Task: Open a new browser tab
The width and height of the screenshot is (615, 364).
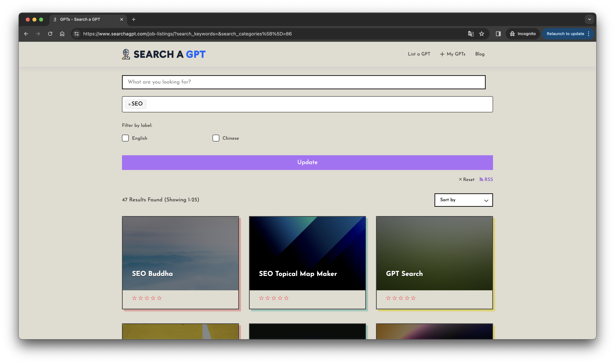Action: coord(134,19)
